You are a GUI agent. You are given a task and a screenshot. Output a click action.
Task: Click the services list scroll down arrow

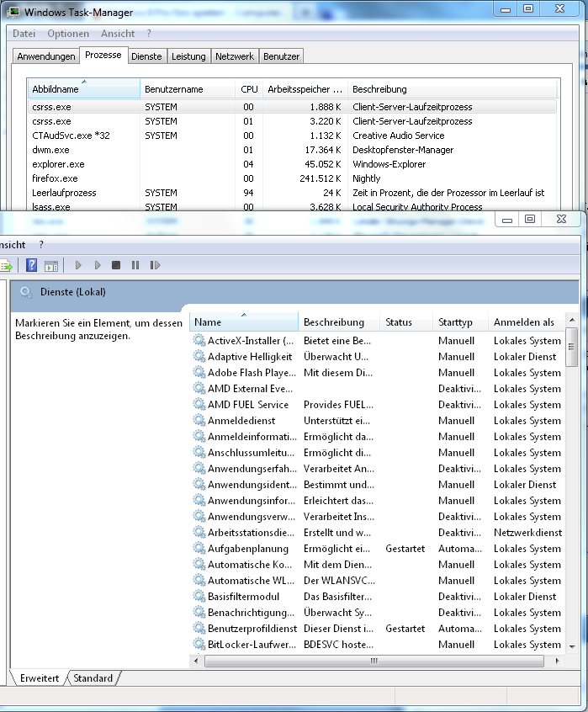click(572, 646)
